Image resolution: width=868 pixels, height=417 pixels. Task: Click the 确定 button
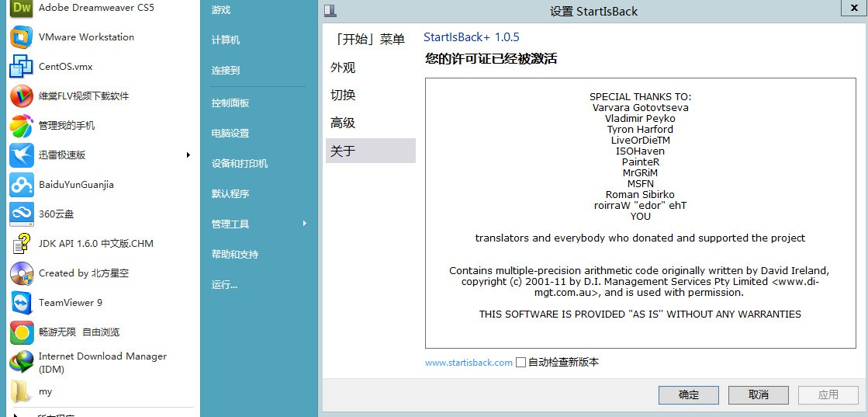[x=689, y=394]
